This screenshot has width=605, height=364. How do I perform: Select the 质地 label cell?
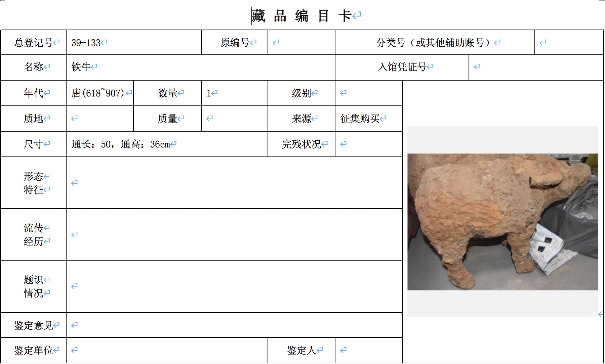[x=33, y=119]
